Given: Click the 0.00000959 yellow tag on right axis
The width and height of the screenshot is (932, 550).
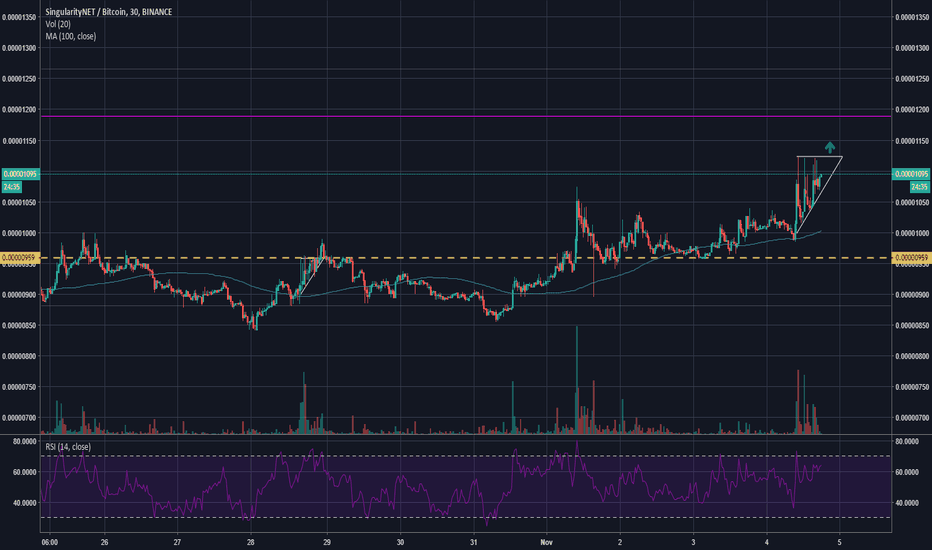Looking at the screenshot, I should (x=911, y=258).
